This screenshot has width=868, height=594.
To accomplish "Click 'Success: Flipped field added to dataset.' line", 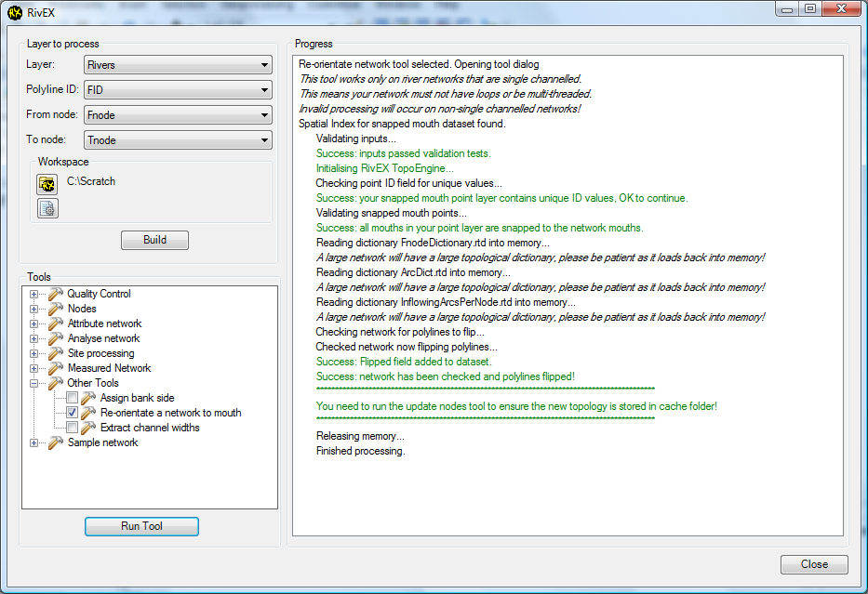I will [x=404, y=362].
